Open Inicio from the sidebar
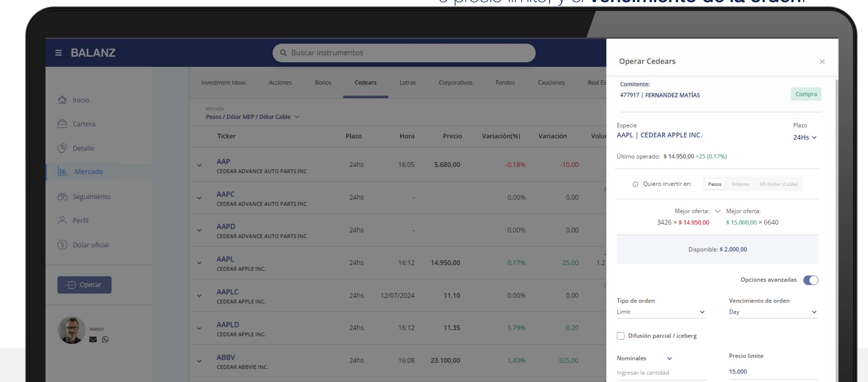 pyautogui.click(x=81, y=100)
